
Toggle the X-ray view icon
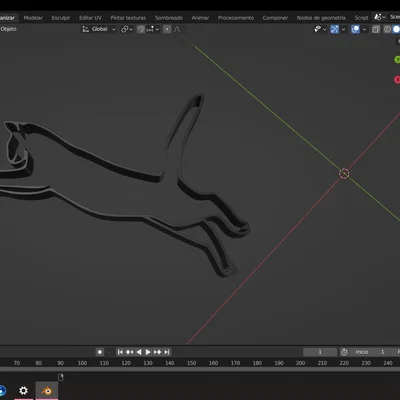click(376, 29)
